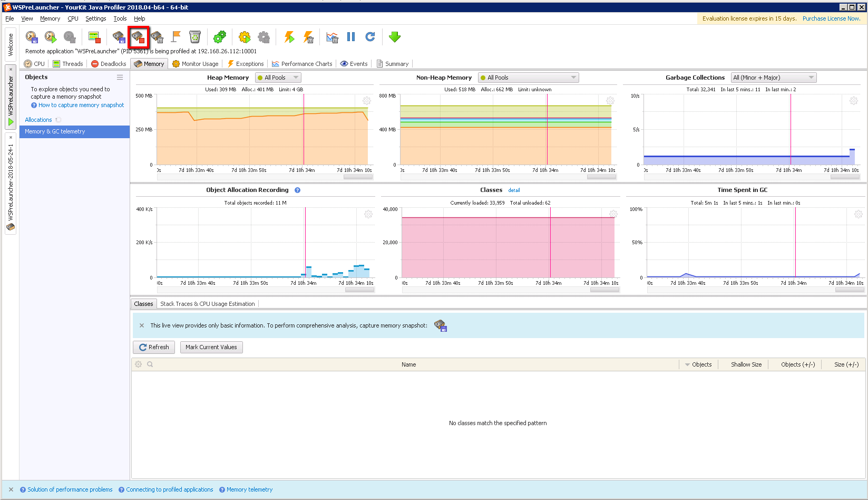Click the Mark Current Values button
Image resolution: width=868 pixels, height=500 pixels.
(211, 347)
